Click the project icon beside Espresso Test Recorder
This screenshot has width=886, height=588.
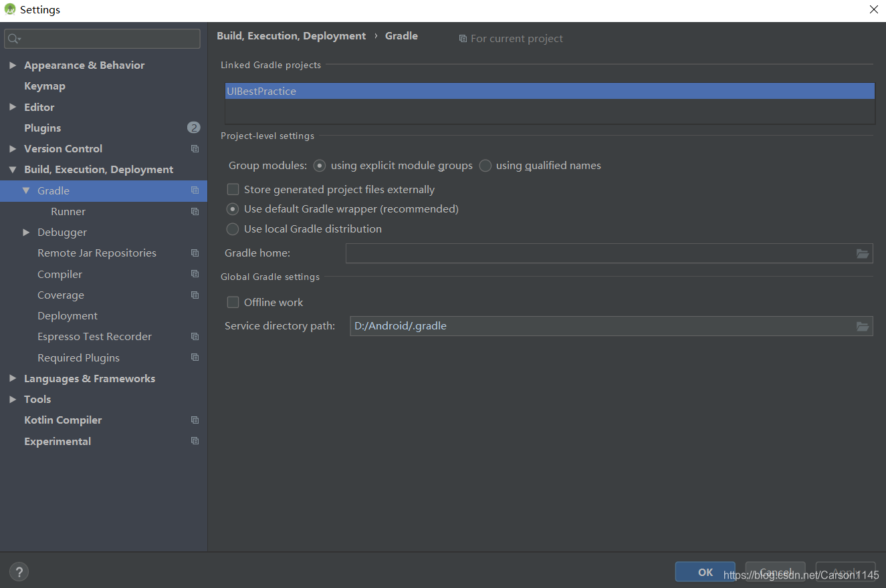(195, 336)
